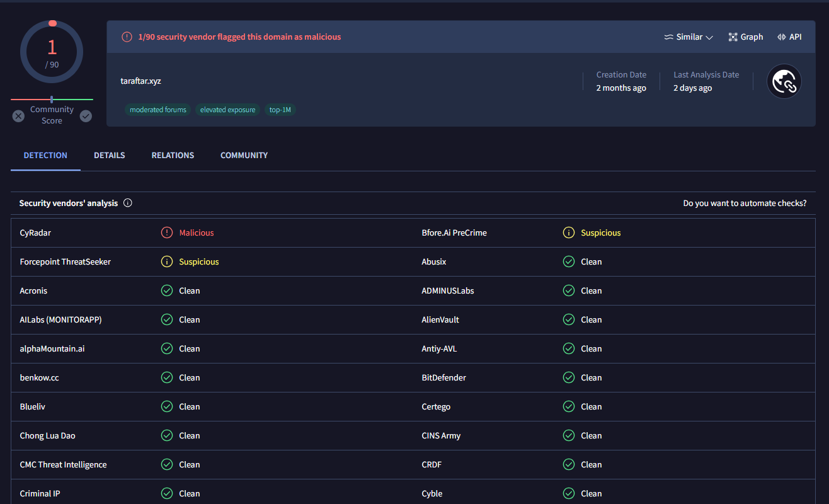This screenshot has width=829, height=504.
Task: Open the API link
Action: [x=790, y=37]
